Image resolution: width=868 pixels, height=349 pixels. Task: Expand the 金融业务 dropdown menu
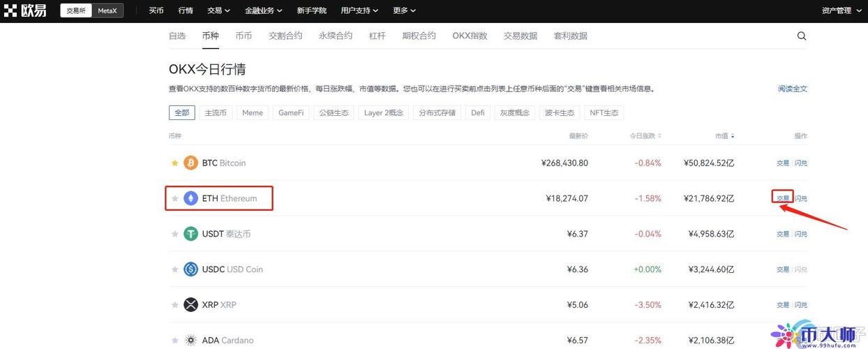264,10
